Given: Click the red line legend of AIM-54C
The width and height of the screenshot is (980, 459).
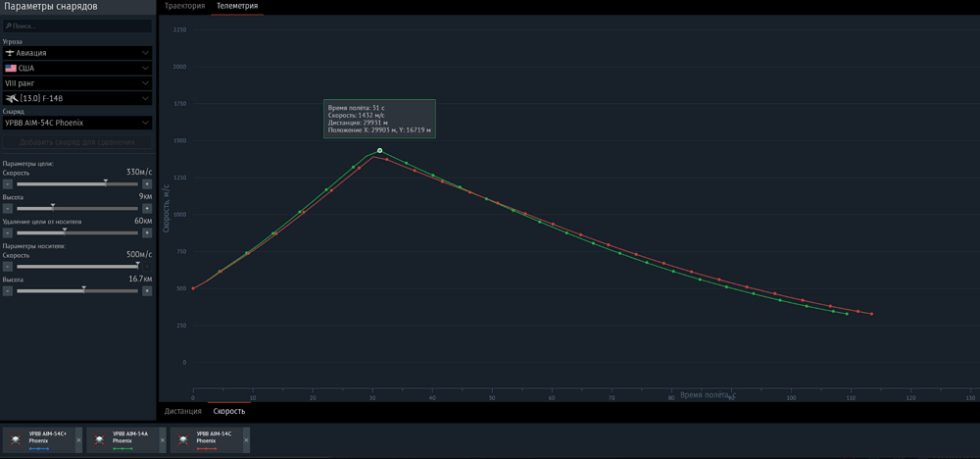Looking at the screenshot, I should click(206, 449).
